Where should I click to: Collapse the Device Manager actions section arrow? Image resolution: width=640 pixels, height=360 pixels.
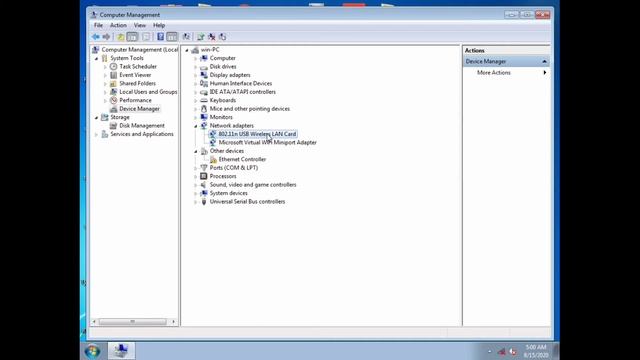tap(544, 61)
